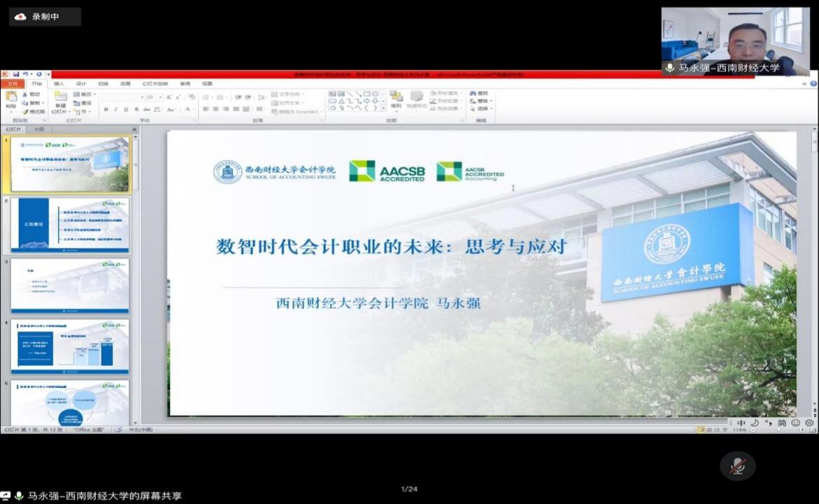The height and width of the screenshot is (504, 819).
Task: Click the Arrange (排列) icon in drawing group
Action: (x=397, y=97)
